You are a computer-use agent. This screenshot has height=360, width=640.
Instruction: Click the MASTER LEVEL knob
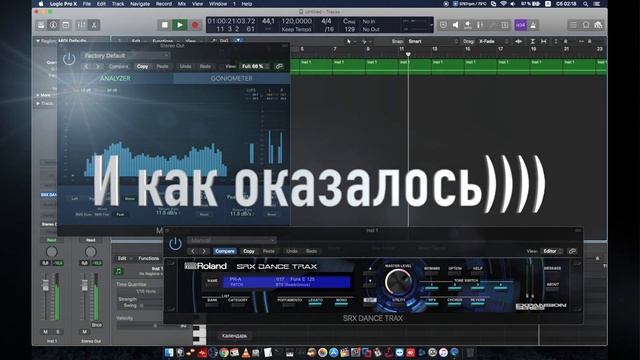click(398, 282)
